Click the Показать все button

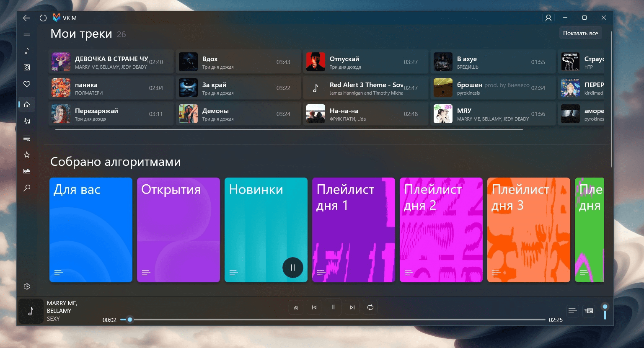click(x=581, y=33)
